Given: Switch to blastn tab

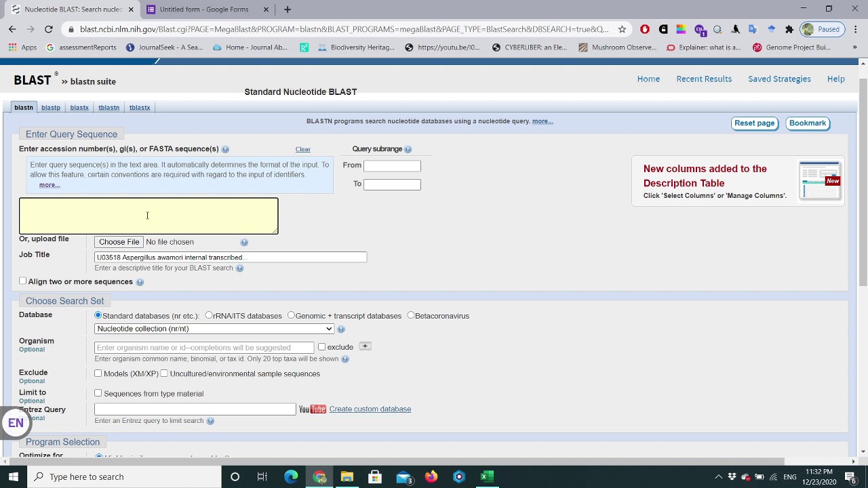Looking at the screenshot, I should [24, 108].
